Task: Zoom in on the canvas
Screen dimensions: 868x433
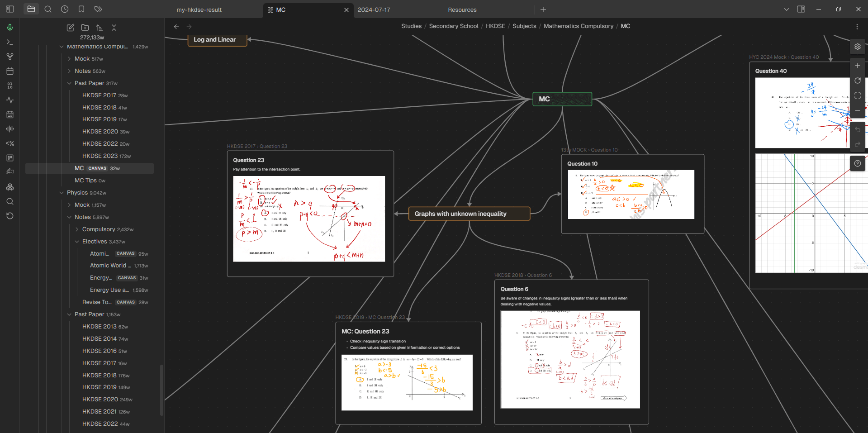Action: (x=857, y=66)
